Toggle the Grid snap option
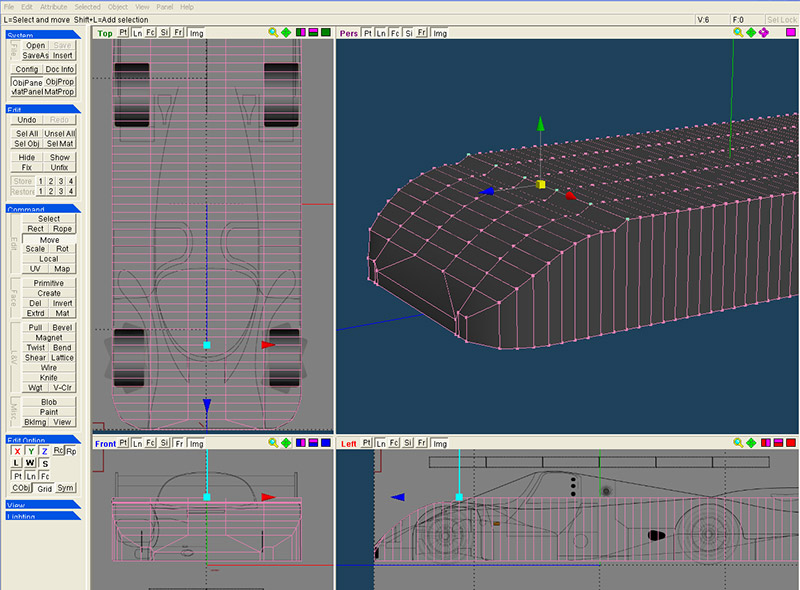 [x=45, y=488]
